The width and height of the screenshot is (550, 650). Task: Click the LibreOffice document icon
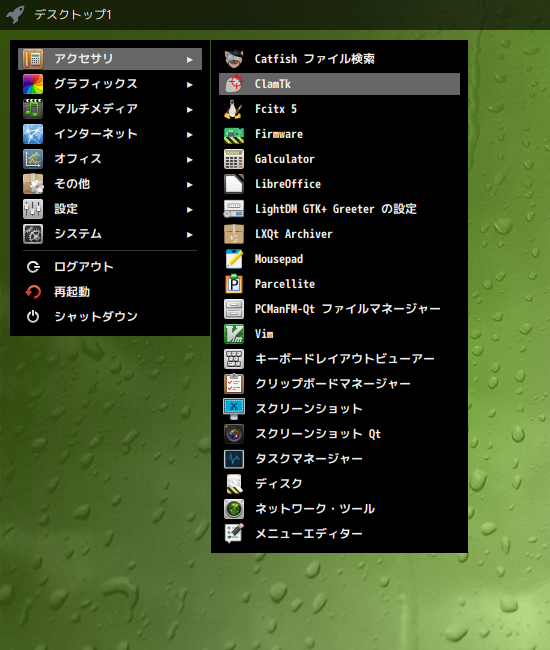tap(234, 184)
